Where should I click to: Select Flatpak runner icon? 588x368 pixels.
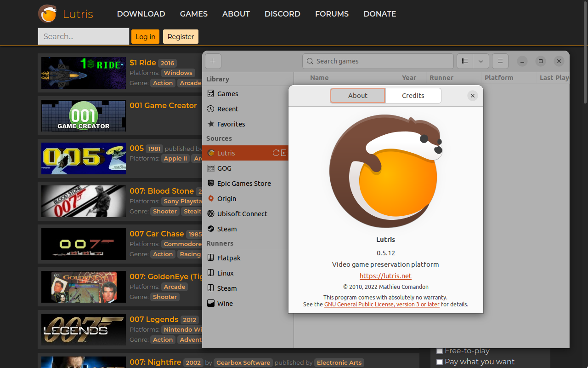(211, 258)
